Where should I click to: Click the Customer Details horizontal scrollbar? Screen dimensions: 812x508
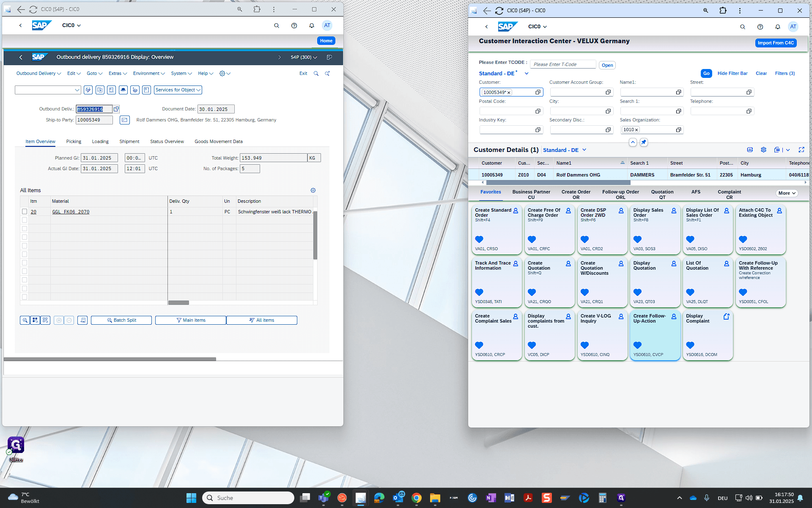pyautogui.click(x=558, y=183)
